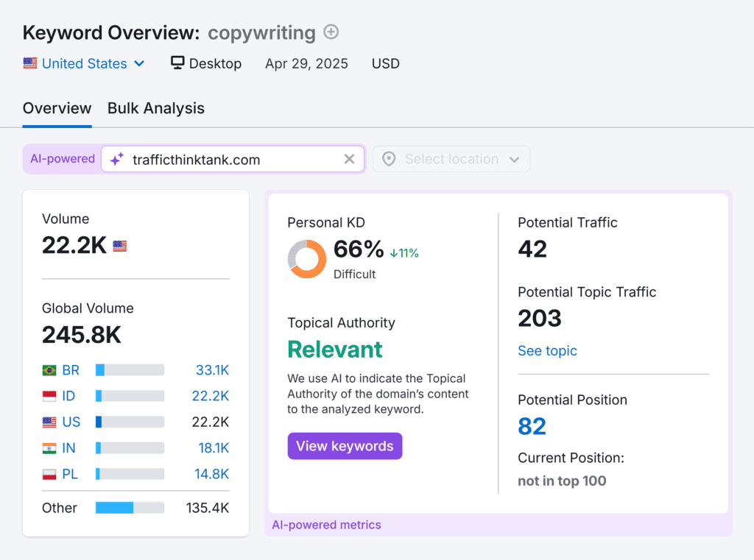Click the Personal KD donut chart

pyautogui.click(x=306, y=259)
